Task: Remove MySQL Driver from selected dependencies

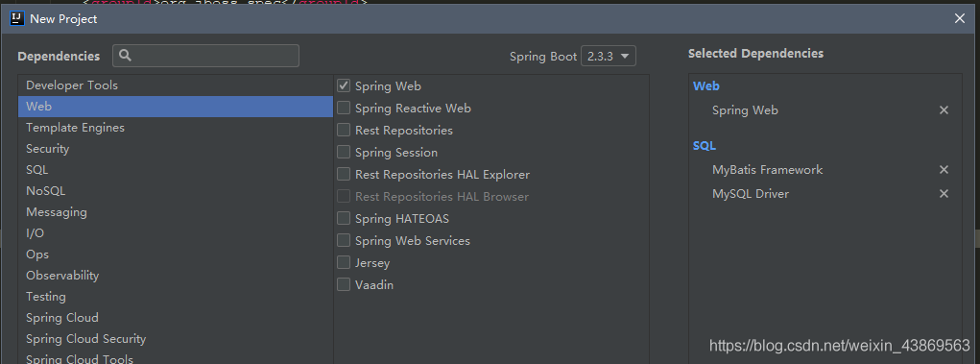Action: click(x=944, y=194)
